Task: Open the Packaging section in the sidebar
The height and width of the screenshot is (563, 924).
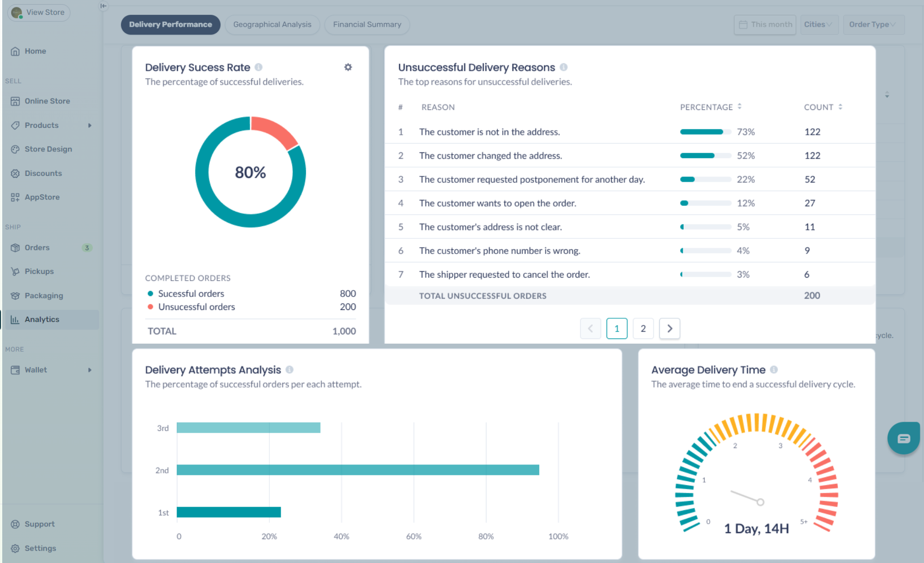Action: coord(44,296)
